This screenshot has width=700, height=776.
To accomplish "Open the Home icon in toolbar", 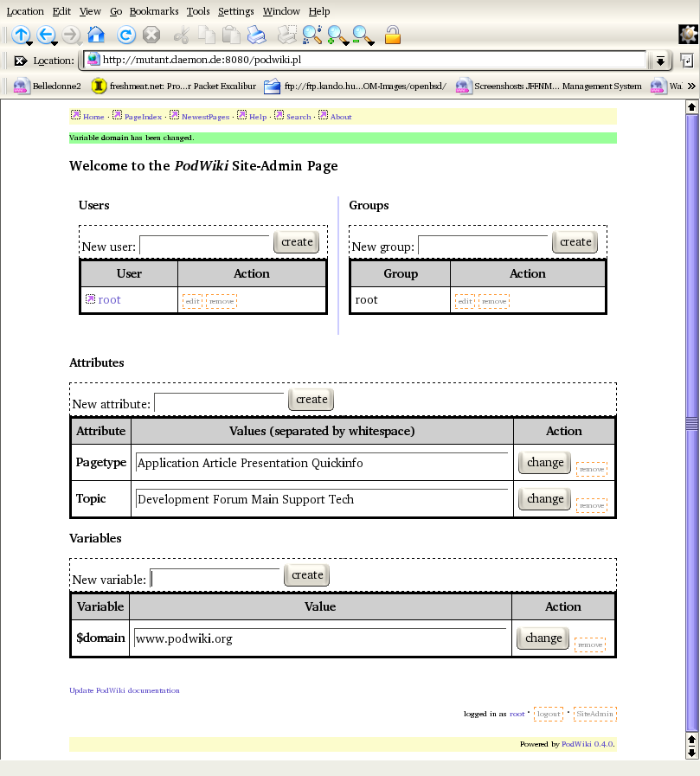I will (96, 35).
